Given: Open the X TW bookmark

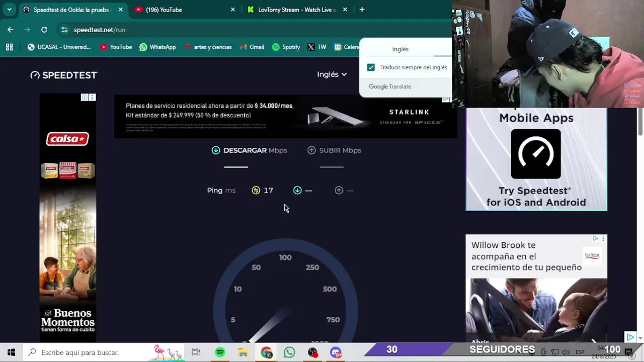Looking at the screenshot, I should 317,47.
